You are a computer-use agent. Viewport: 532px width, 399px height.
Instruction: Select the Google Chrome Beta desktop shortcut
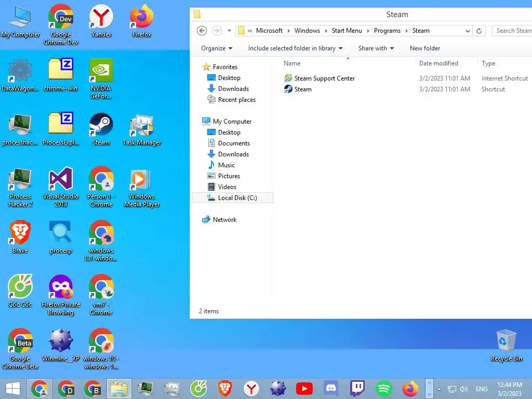(20, 349)
